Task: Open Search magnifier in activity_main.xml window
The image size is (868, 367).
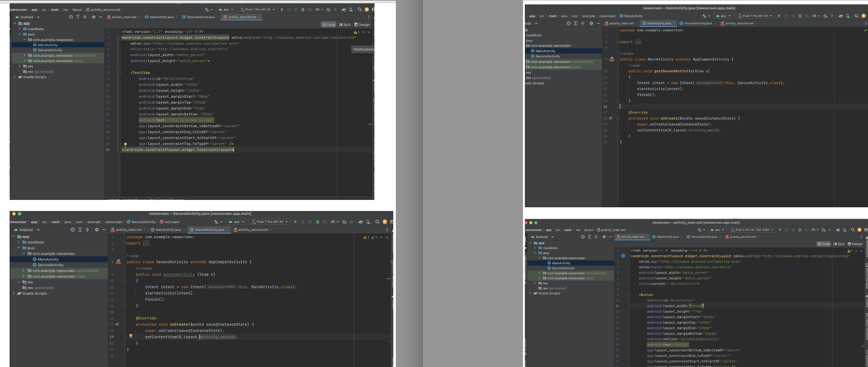Action: [x=853, y=230]
